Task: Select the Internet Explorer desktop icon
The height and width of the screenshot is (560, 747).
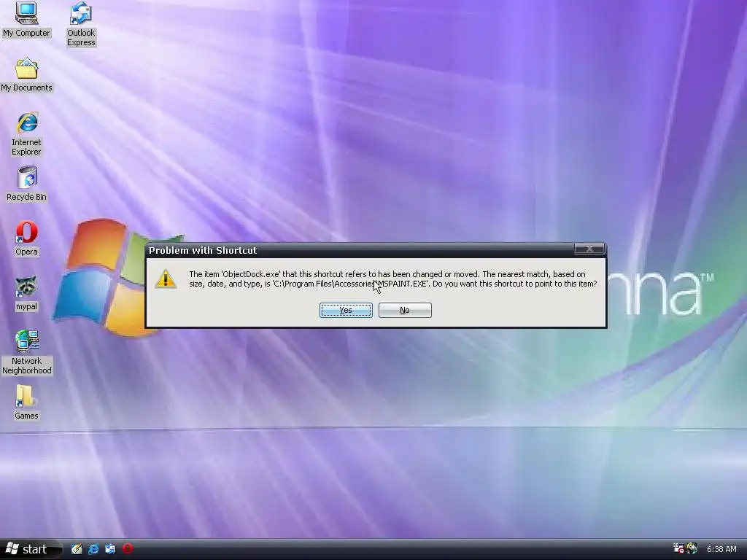Action: pos(27,134)
